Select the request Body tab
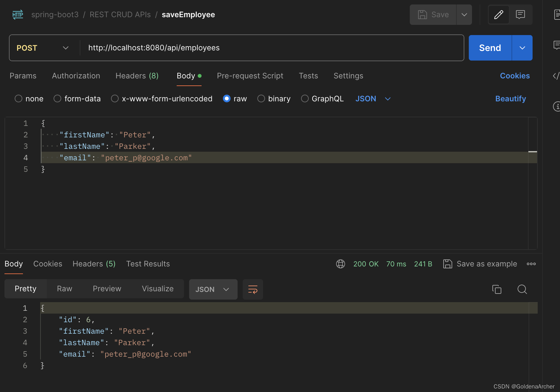Screen dimensions: 560x392 tap(189, 76)
